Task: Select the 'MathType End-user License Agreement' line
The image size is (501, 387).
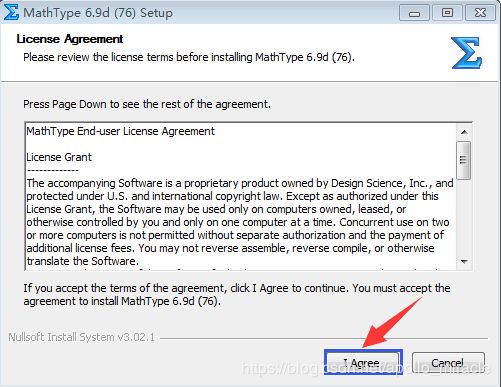Action: [x=120, y=131]
